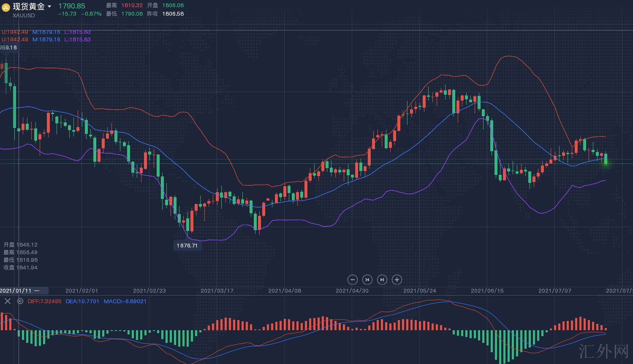Click the XAUUSD ticker code
633x364 pixels.
(x=24, y=15)
